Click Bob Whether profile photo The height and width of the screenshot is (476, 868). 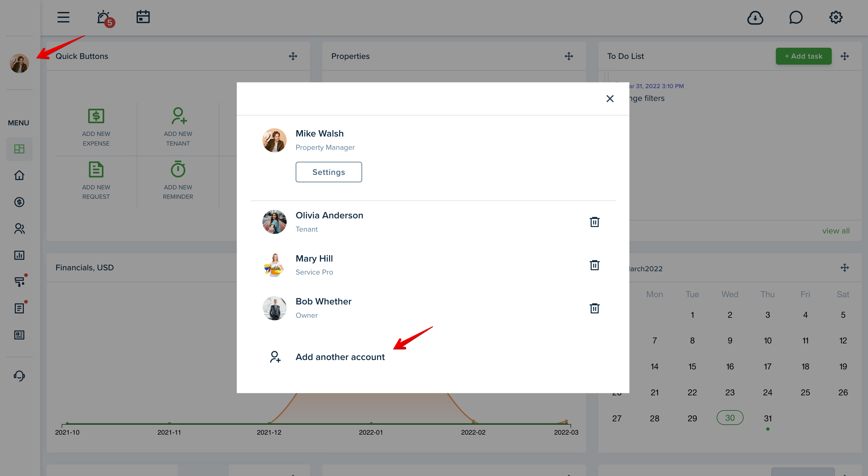[x=274, y=308]
